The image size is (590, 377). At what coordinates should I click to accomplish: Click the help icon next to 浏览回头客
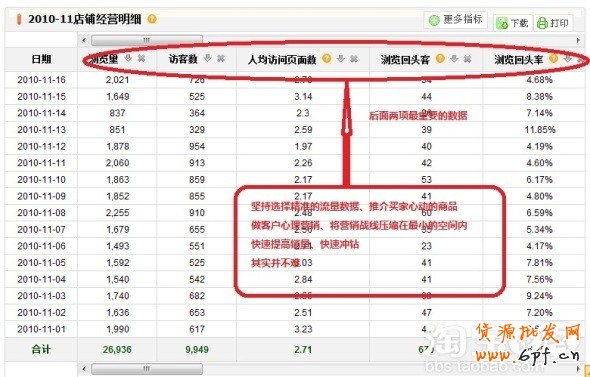440,58
